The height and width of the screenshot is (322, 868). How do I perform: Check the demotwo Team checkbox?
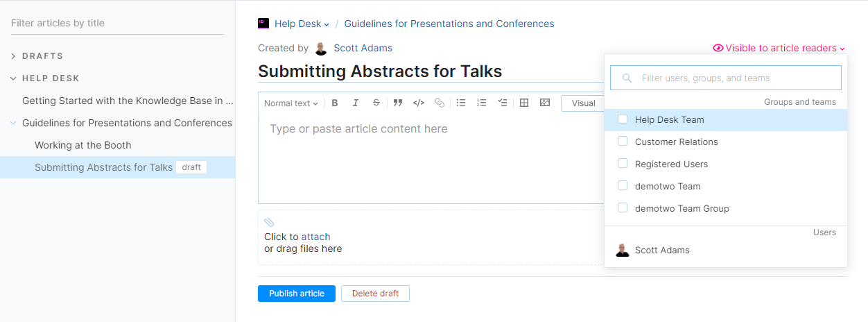(623, 186)
